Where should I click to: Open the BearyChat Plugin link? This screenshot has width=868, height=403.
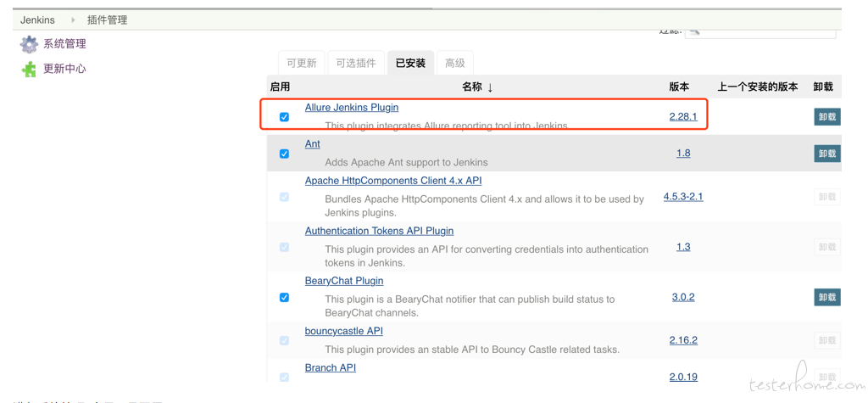[x=344, y=281]
